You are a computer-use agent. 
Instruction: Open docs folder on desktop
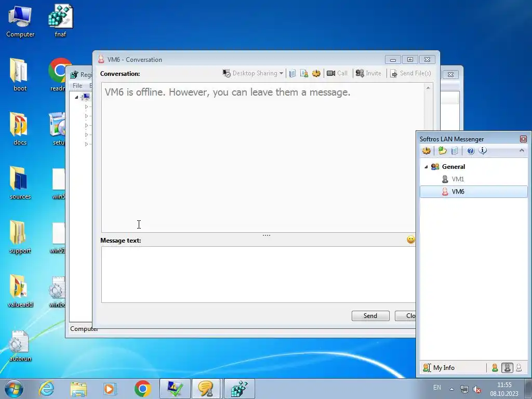[x=20, y=129]
